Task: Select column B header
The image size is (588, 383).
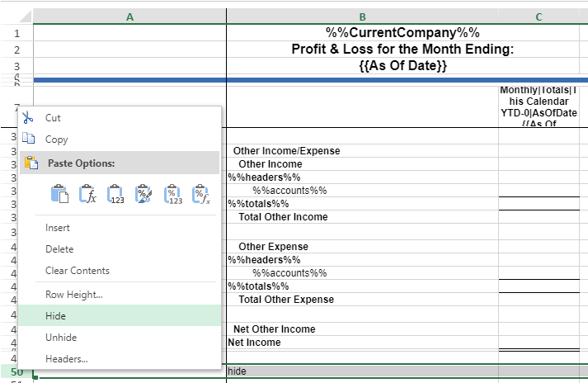Action: (362, 17)
